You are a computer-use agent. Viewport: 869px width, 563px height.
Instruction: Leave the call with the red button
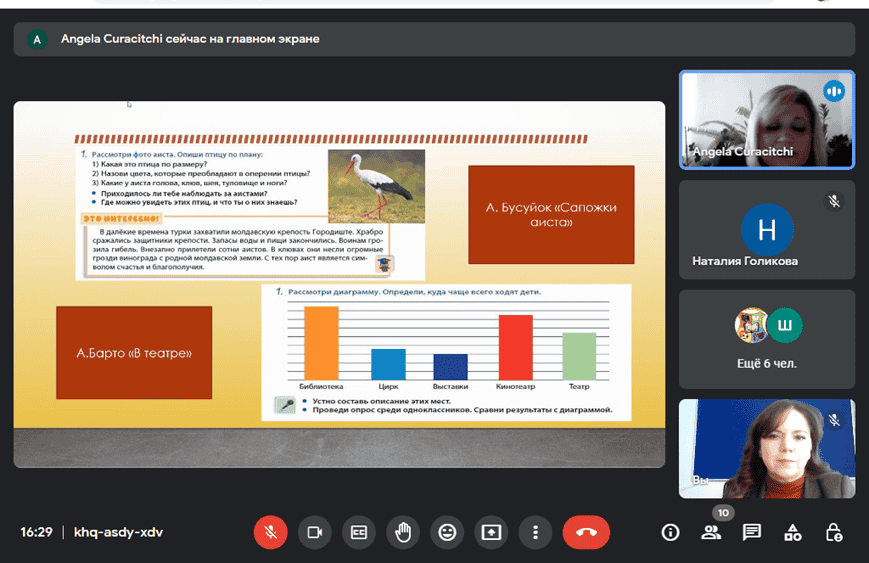tap(586, 532)
